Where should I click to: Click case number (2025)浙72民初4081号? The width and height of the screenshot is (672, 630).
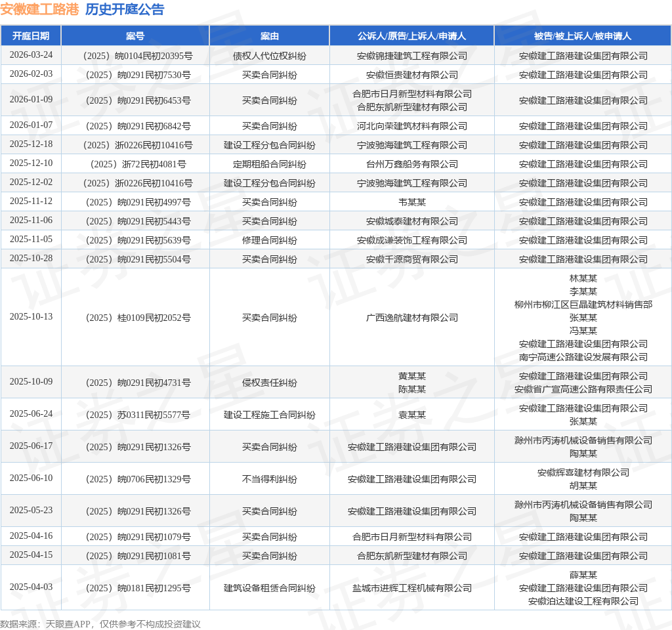click(138, 164)
